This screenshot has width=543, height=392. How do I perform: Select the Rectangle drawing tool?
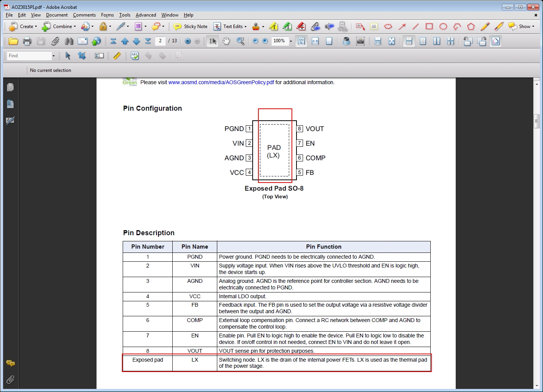(429, 27)
